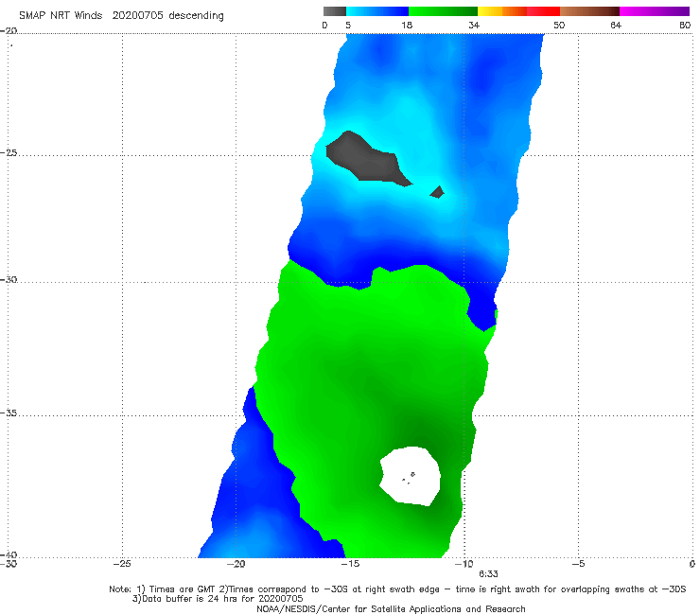Click the longitude label '-10' on bottom axis

point(464,564)
